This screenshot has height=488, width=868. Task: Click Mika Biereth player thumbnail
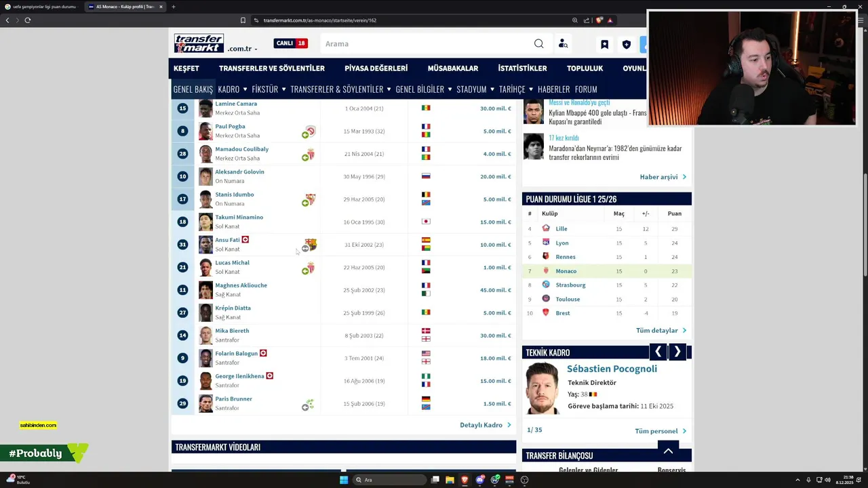(205, 335)
